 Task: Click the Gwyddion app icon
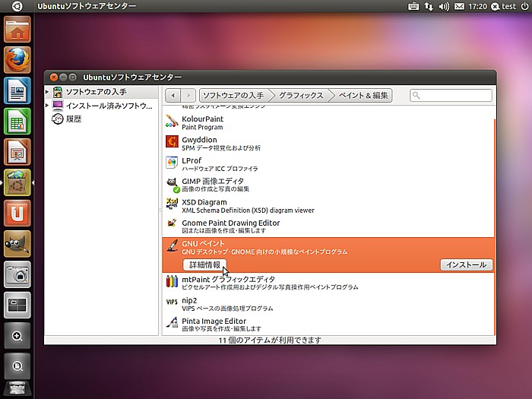172,141
